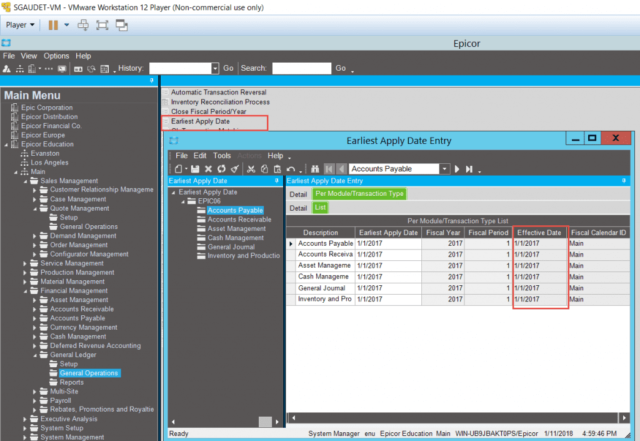Click the Copy icon
Image resolution: width=640 pixels, height=441 pixels.
click(264, 169)
